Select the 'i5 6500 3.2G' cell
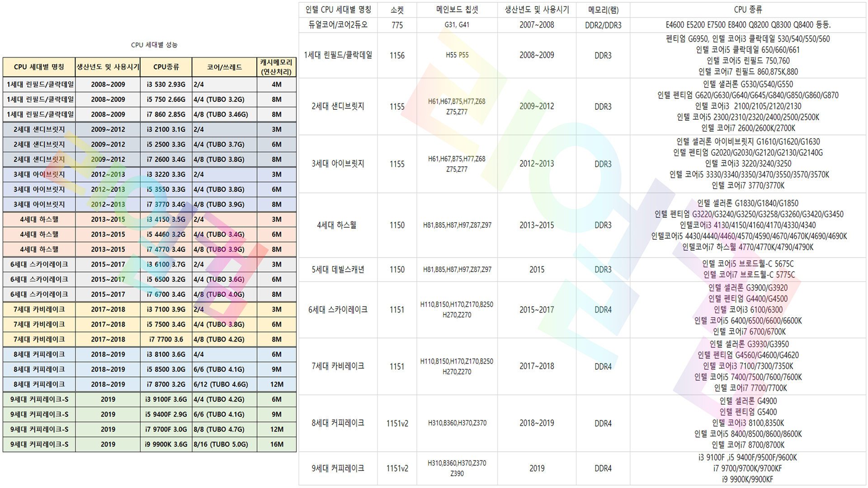Viewport: 868px width, 488px height. (166, 279)
